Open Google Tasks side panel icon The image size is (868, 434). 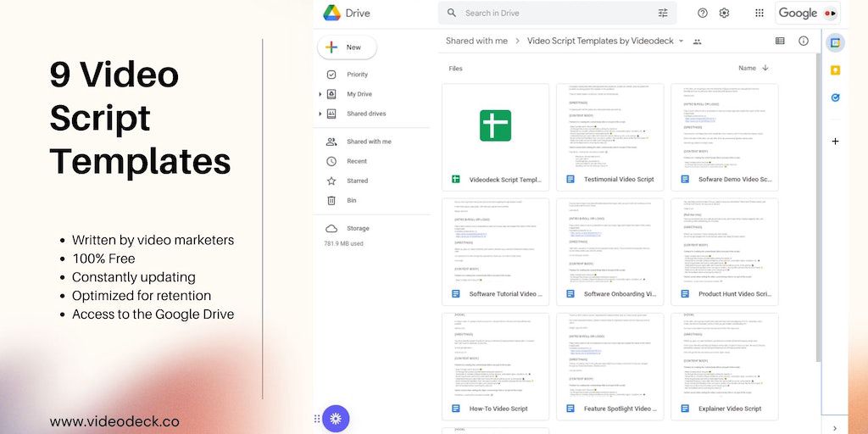click(x=835, y=97)
